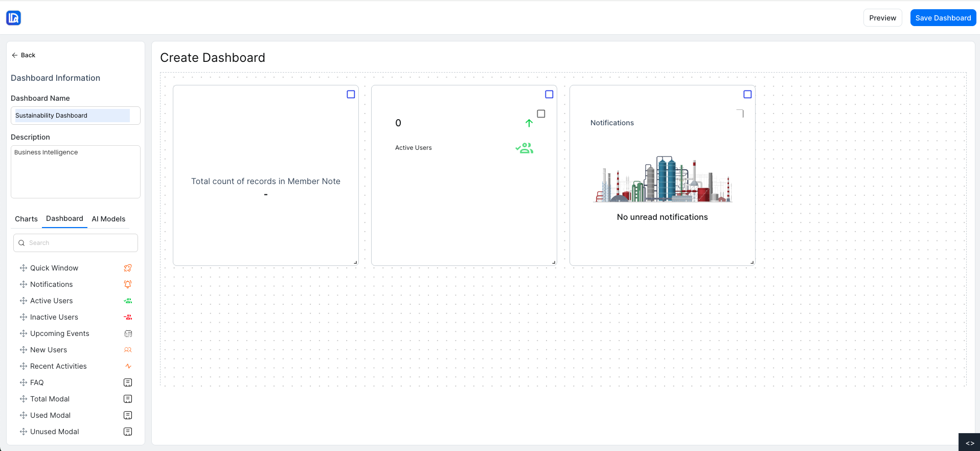980x451 pixels.
Task: Select Total Modal widget item
Action: tap(76, 399)
